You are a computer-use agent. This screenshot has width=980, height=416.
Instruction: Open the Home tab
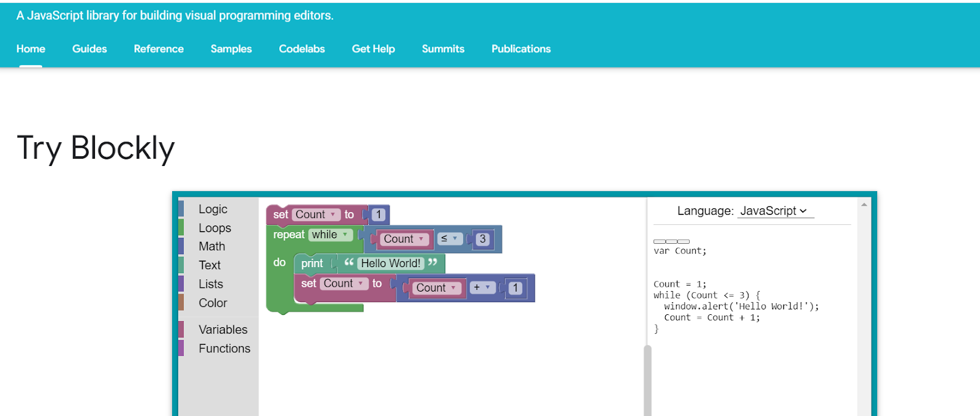pos(31,49)
